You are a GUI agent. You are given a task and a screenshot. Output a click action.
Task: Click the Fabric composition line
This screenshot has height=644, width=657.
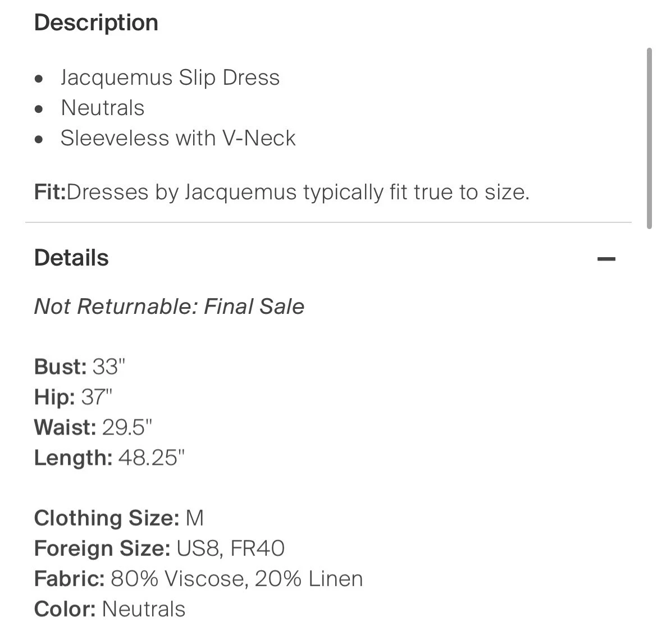point(198,578)
